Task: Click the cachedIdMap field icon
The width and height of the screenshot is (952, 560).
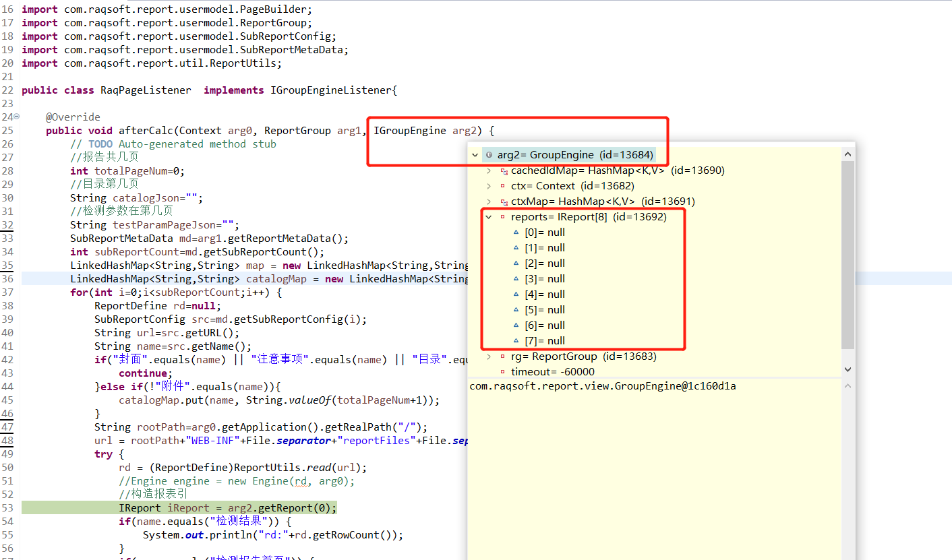Action: pos(503,170)
